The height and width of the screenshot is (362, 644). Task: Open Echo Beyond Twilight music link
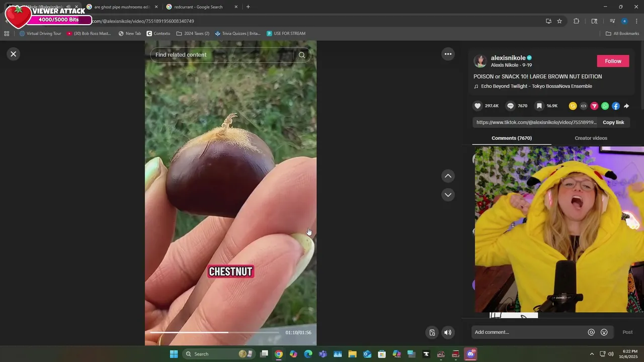click(536, 86)
